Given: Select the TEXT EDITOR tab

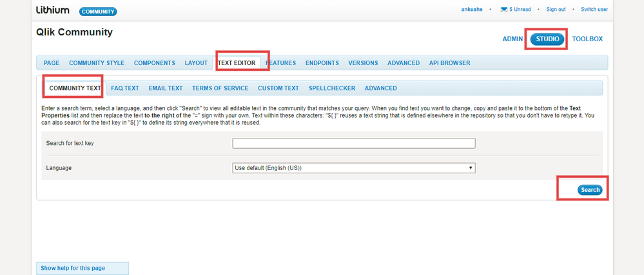Looking at the screenshot, I should [x=237, y=63].
